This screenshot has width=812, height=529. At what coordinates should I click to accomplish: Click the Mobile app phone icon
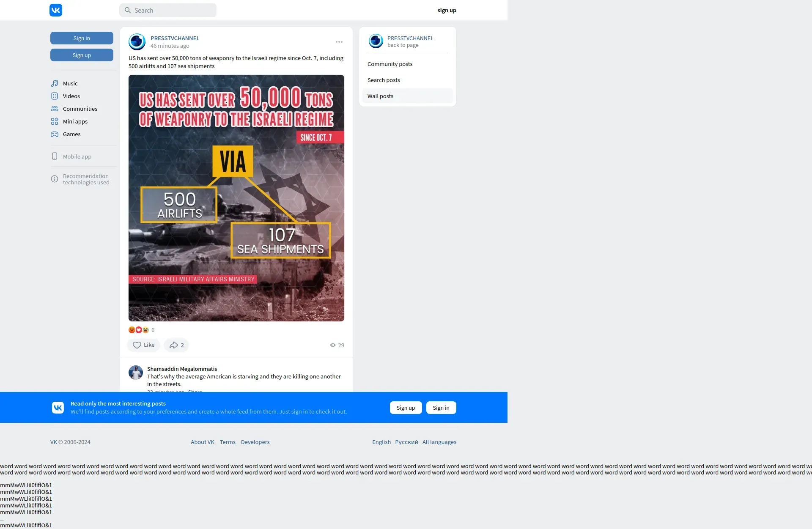coord(55,156)
